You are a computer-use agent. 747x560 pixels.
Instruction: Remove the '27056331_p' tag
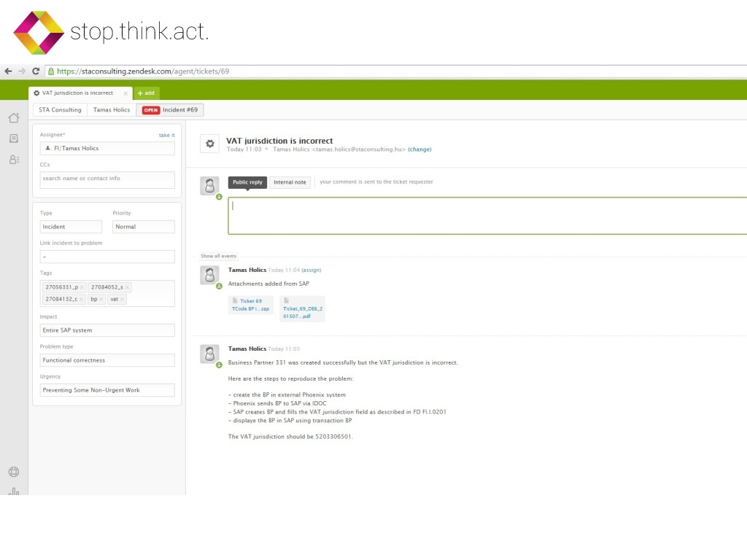pos(82,287)
